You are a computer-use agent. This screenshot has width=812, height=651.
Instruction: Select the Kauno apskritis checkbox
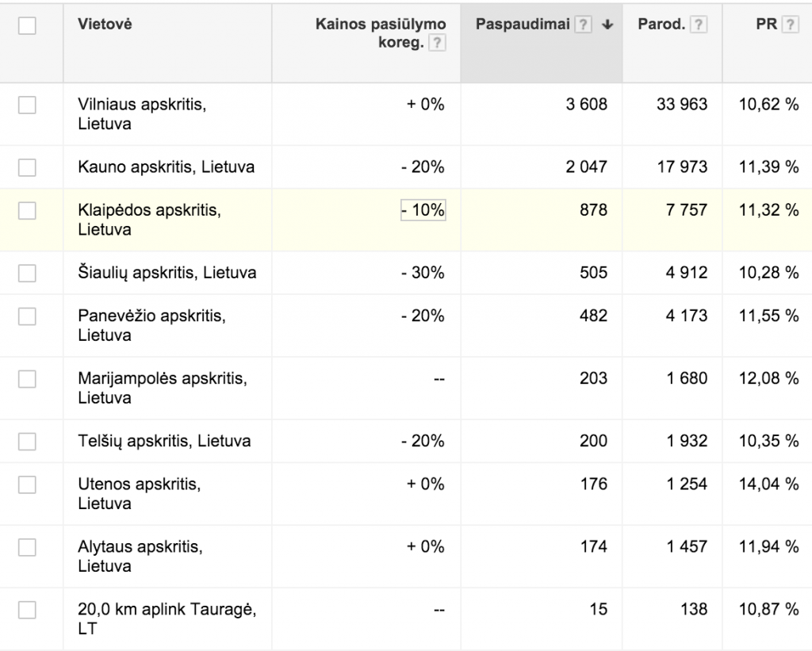[27, 167]
